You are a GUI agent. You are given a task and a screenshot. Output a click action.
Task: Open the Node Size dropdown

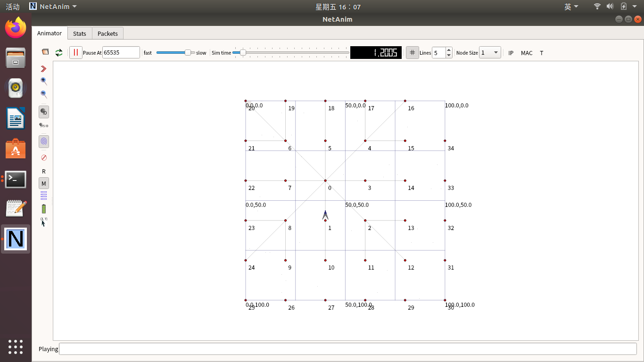pyautogui.click(x=490, y=53)
